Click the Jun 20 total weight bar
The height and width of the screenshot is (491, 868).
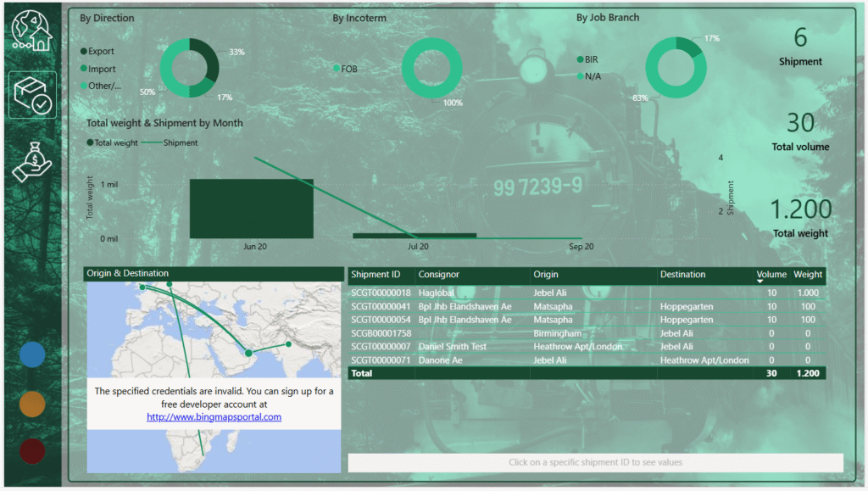[x=251, y=209]
